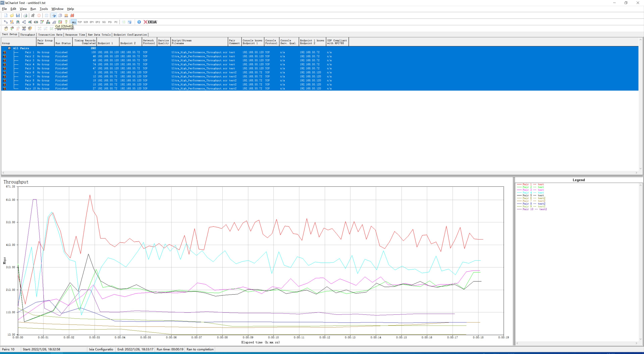Click the blue information icon
The width and height of the screenshot is (644, 354).
(x=139, y=22)
